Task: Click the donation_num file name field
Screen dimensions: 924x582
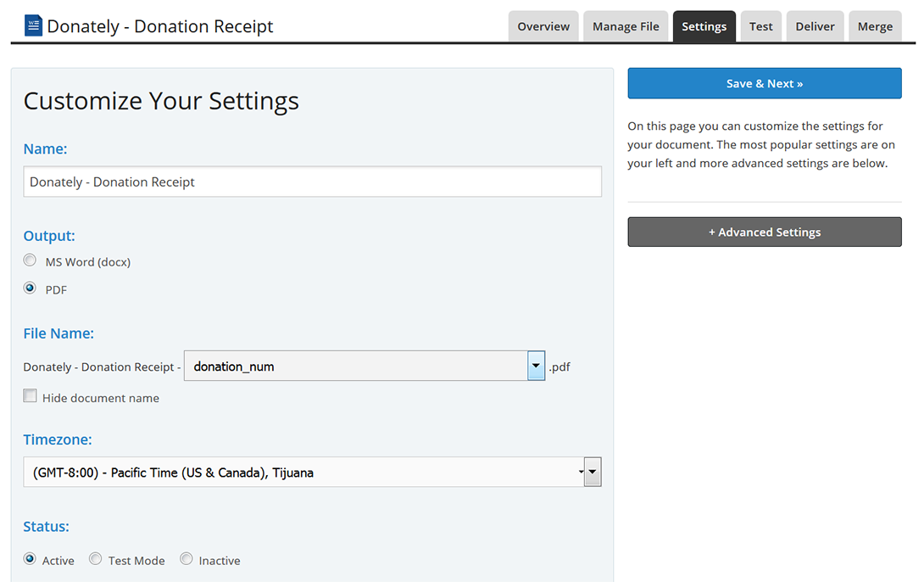Action: (356, 367)
